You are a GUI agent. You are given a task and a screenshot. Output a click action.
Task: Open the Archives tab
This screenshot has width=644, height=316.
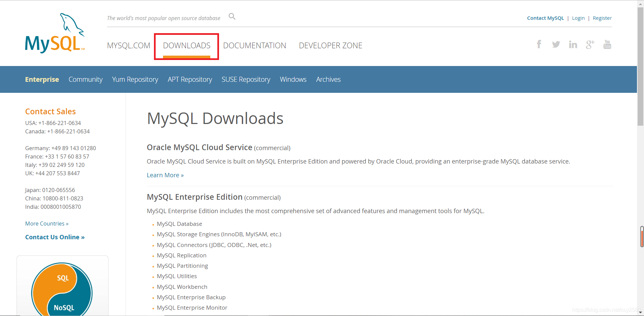pos(328,79)
